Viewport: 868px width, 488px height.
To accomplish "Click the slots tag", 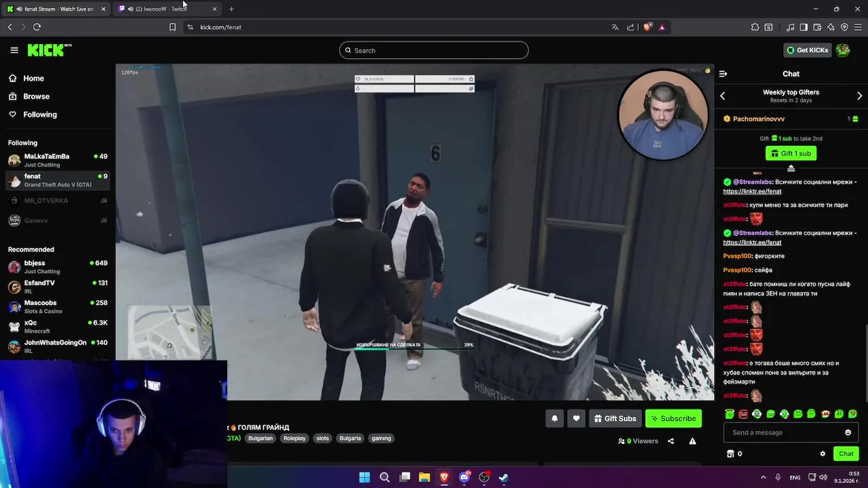I will pyautogui.click(x=323, y=439).
